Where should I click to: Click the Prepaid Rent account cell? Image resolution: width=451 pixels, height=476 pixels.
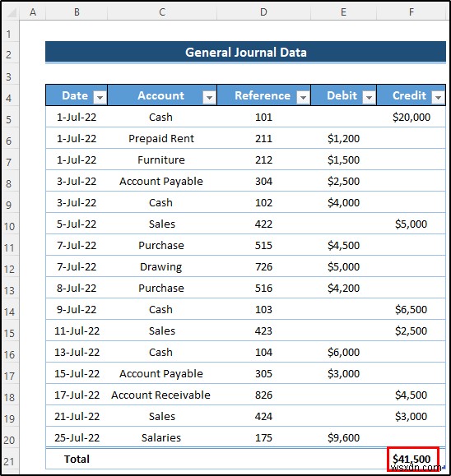(161, 138)
